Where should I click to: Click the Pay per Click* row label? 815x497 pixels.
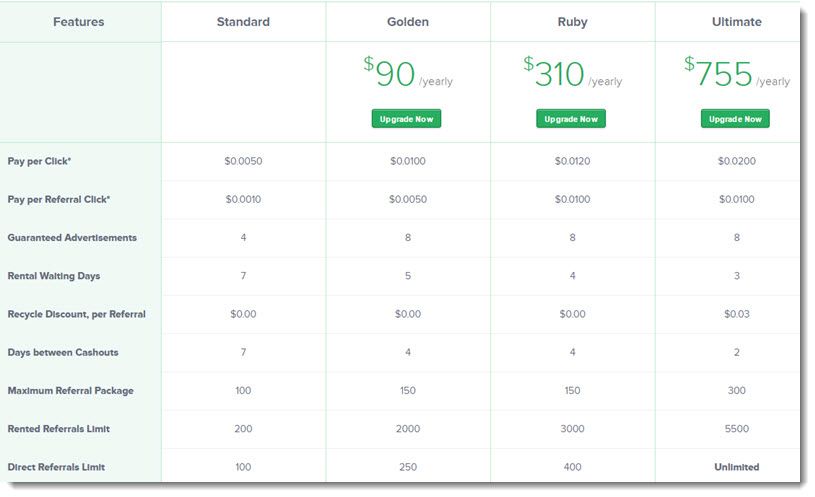coord(39,161)
